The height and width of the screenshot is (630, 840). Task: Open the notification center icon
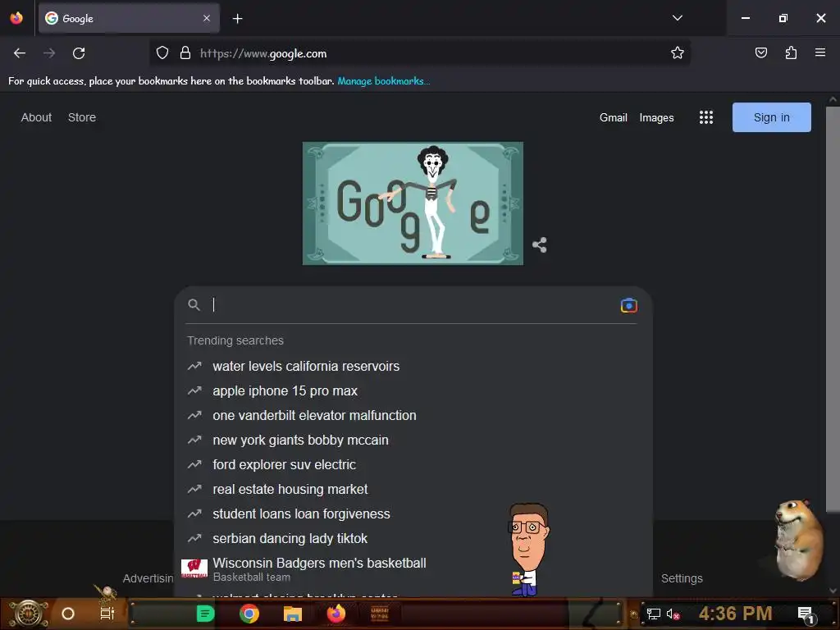coord(806,614)
